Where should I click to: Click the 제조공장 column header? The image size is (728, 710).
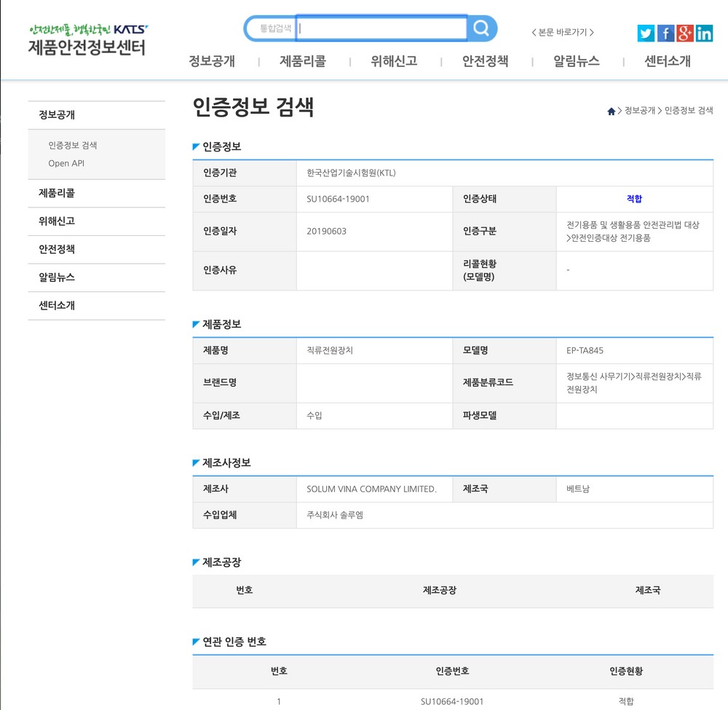coord(440,590)
